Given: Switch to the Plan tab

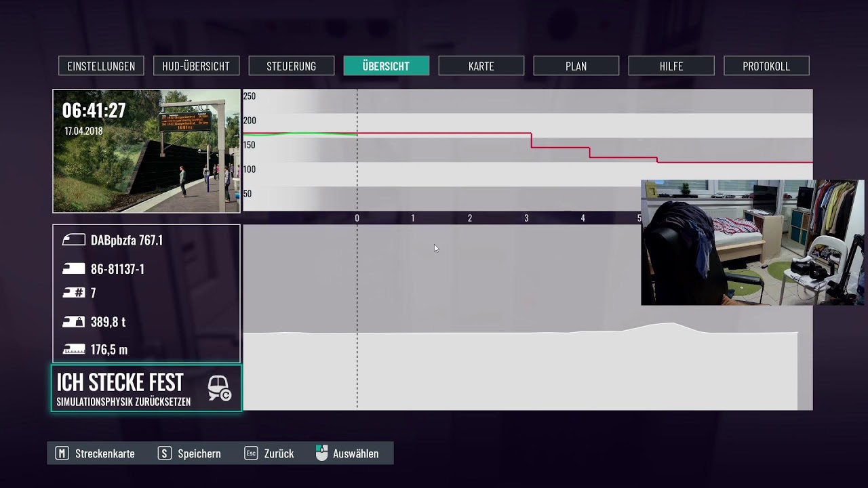Looking at the screenshot, I should [x=576, y=66].
